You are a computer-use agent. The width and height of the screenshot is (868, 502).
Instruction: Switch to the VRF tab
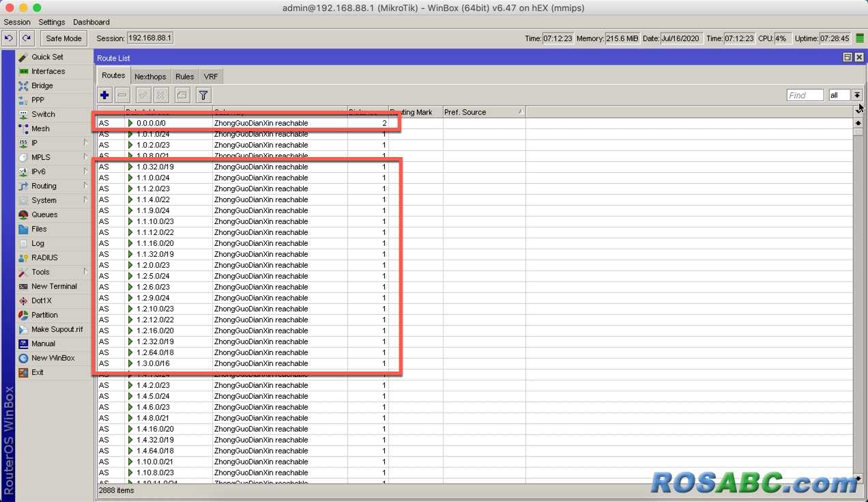tap(211, 76)
